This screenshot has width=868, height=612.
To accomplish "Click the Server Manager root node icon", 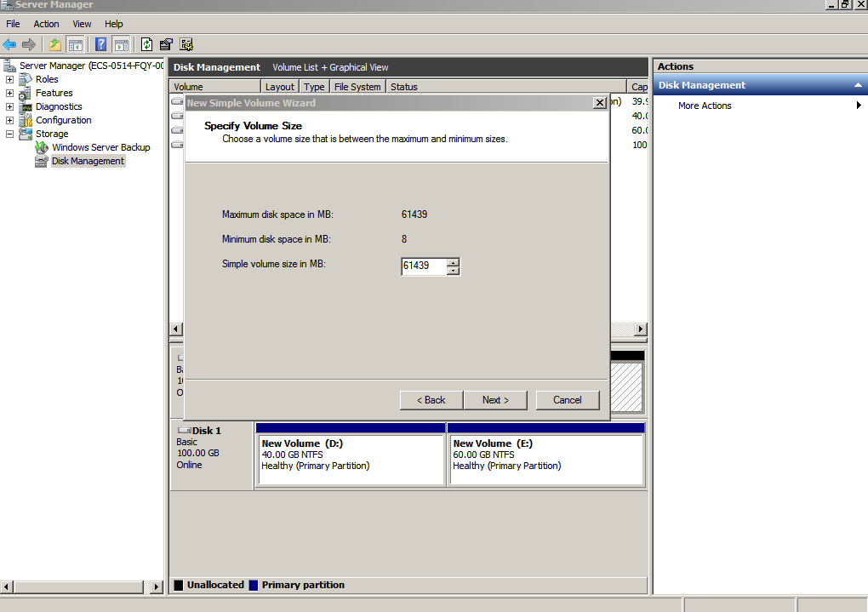I will coord(9,66).
